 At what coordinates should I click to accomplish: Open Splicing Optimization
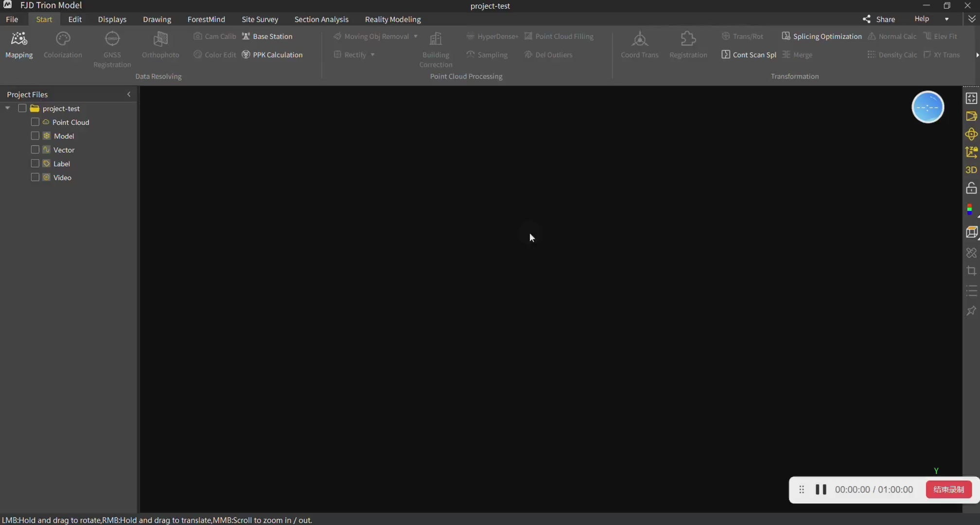(822, 36)
